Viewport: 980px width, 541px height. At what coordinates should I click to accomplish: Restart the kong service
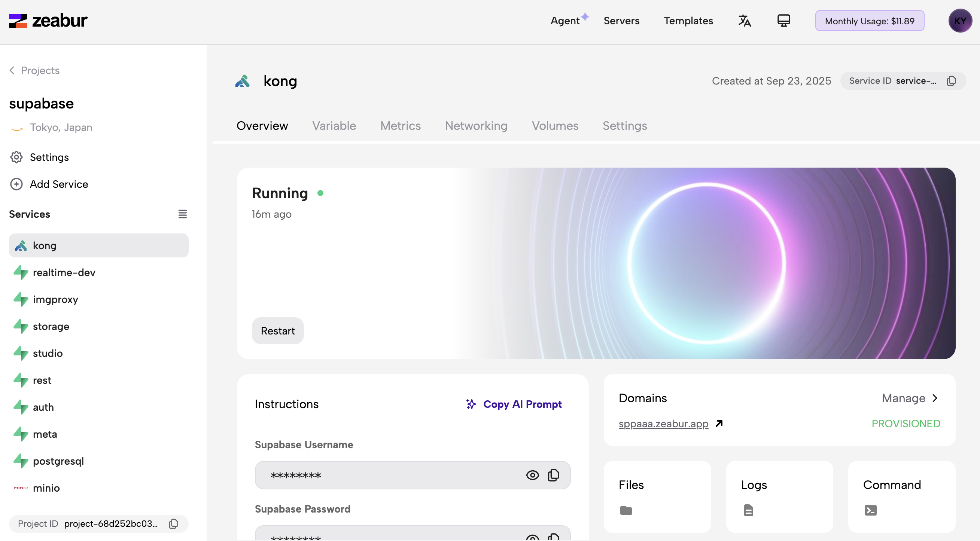click(277, 330)
